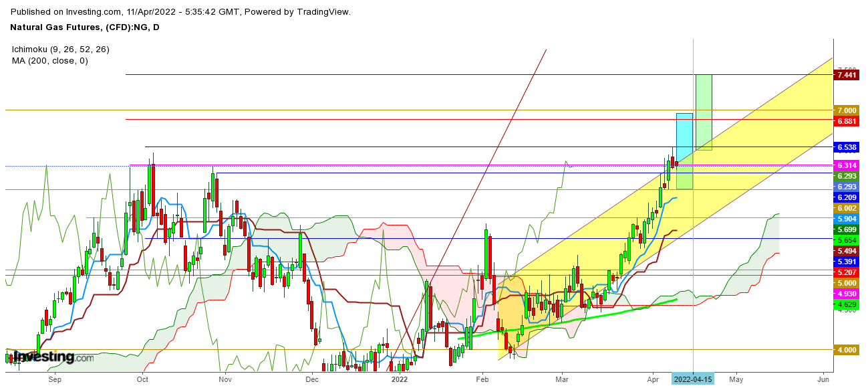Select the Ichimoku (9, 26, 52, 26) indicator label
868x388 pixels.
[60, 50]
